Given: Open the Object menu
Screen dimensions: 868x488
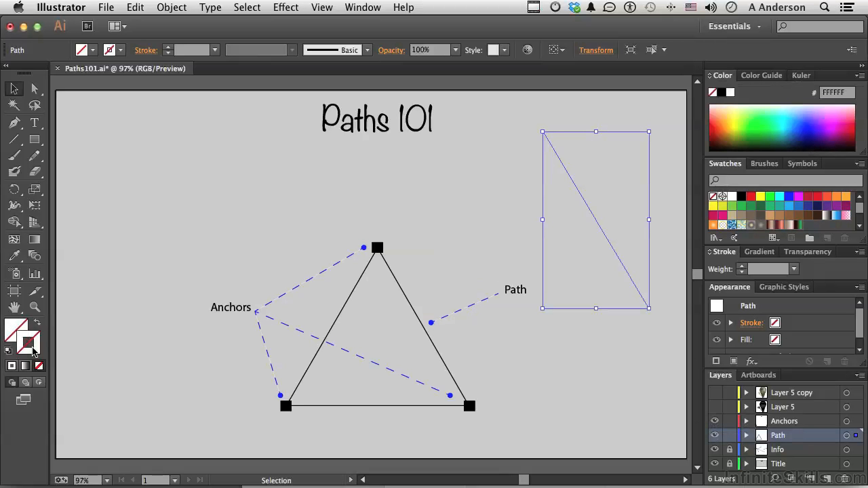Looking at the screenshot, I should [172, 7].
